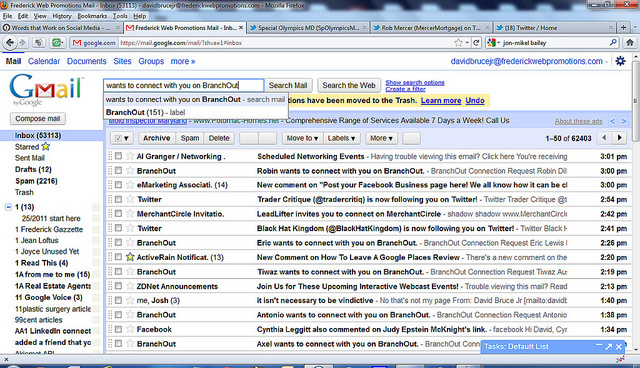
Task: Open search engine selector dropdown arrow
Action: (x=499, y=43)
